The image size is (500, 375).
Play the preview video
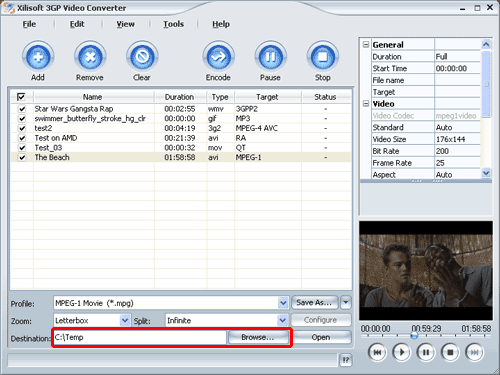tap(401, 352)
